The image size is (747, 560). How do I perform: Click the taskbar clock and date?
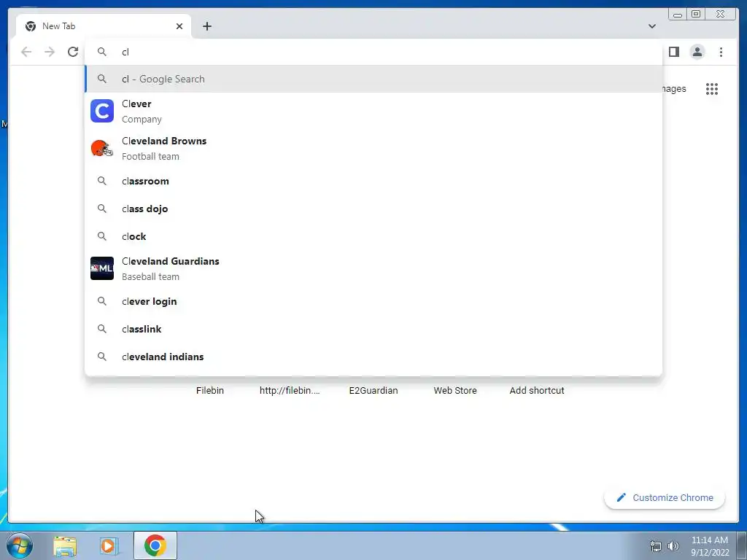tap(709, 546)
